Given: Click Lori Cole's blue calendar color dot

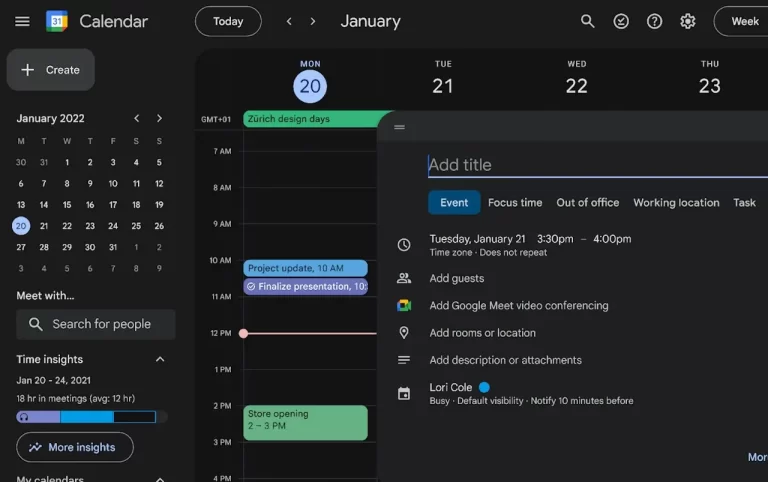Looking at the screenshot, I should 484,387.
